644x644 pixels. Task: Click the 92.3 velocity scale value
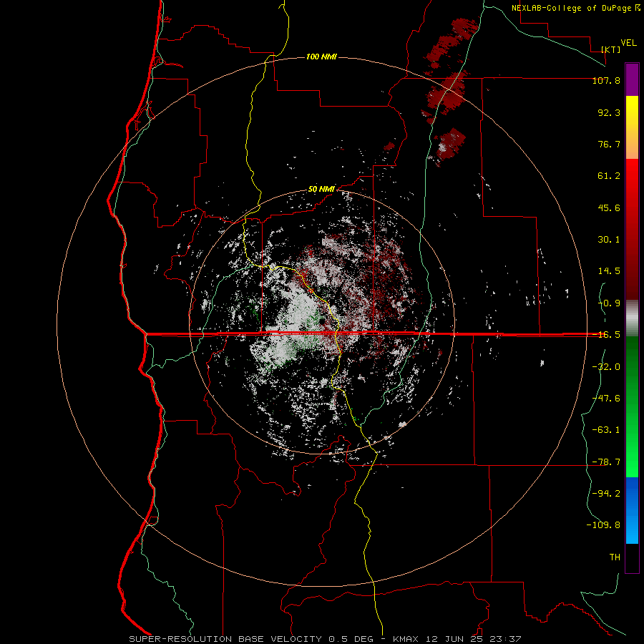(609, 112)
